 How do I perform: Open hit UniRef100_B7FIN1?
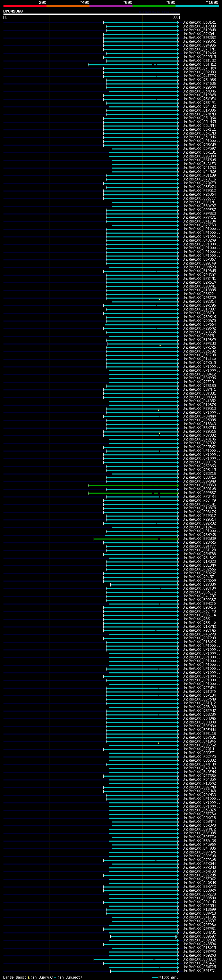[x=199, y=49]
